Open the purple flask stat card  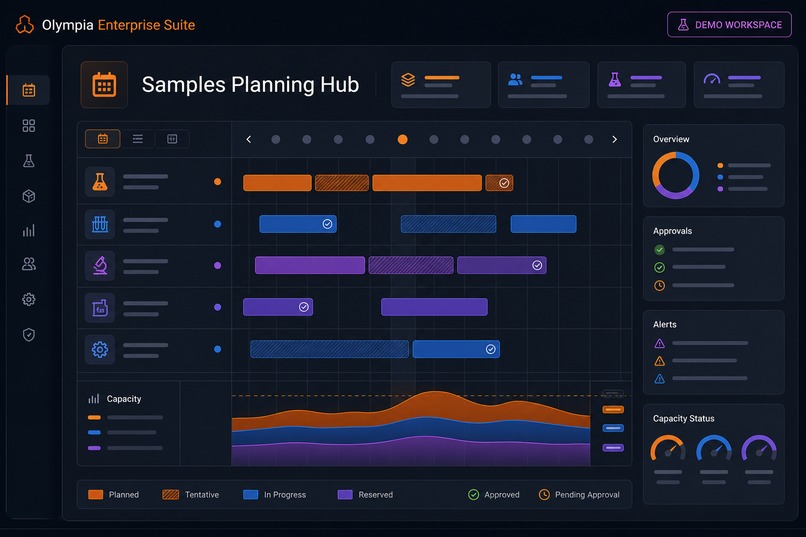pyautogui.click(x=641, y=85)
